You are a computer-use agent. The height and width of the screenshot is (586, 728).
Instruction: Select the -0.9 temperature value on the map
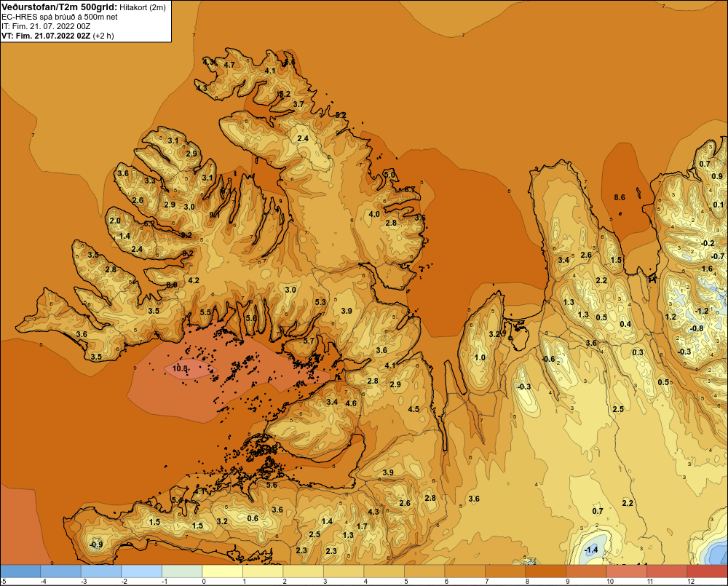[95, 545]
